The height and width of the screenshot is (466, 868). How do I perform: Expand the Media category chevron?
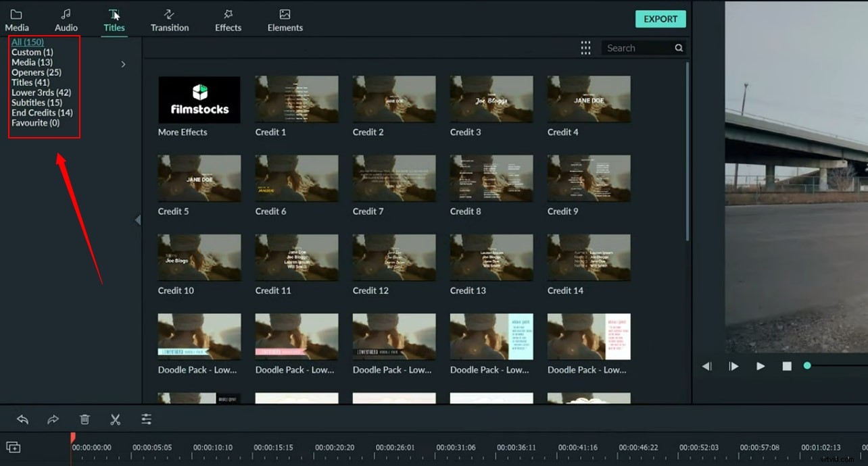tap(123, 64)
